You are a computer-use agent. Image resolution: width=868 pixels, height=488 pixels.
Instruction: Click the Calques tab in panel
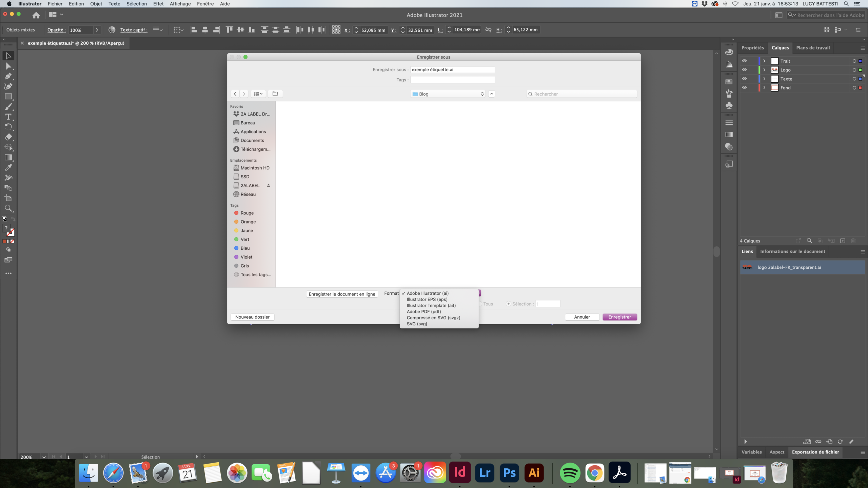click(x=780, y=48)
